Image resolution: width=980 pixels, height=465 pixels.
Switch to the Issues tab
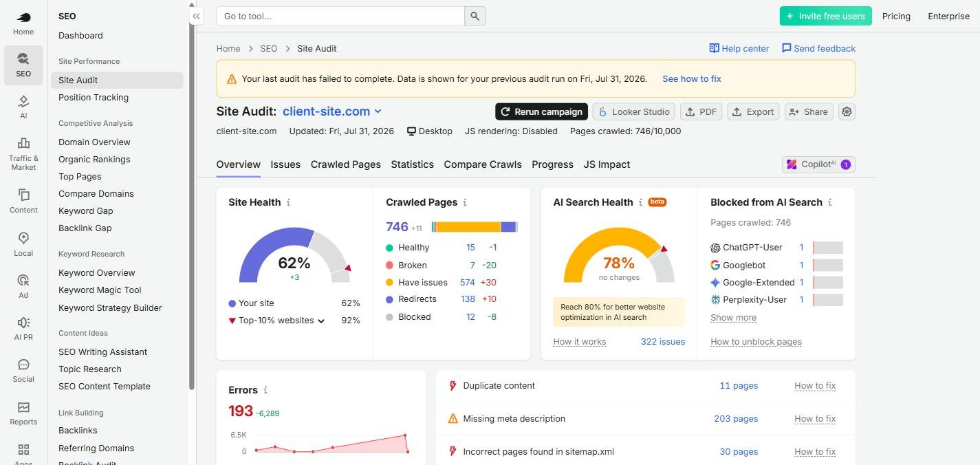(285, 164)
